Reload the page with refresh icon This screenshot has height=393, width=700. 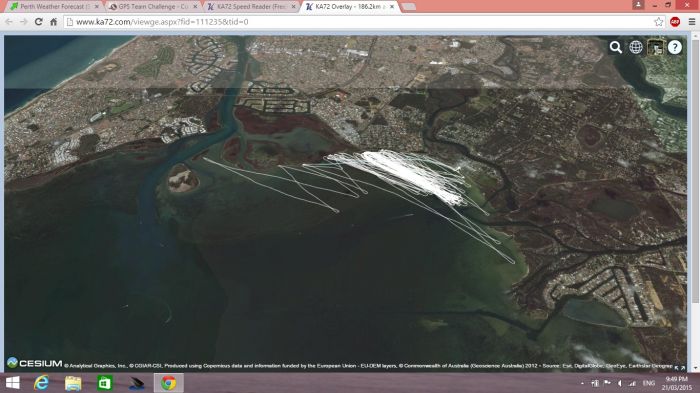(x=39, y=21)
